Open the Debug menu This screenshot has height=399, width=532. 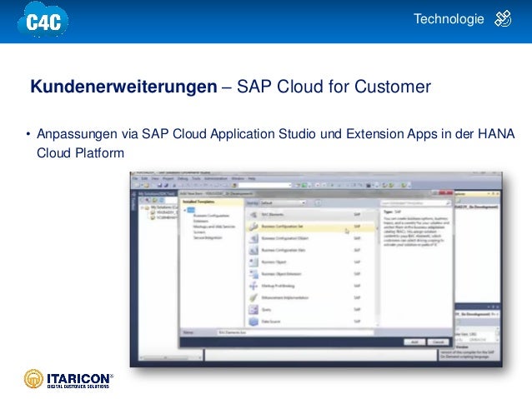click(x=183, y=178)
